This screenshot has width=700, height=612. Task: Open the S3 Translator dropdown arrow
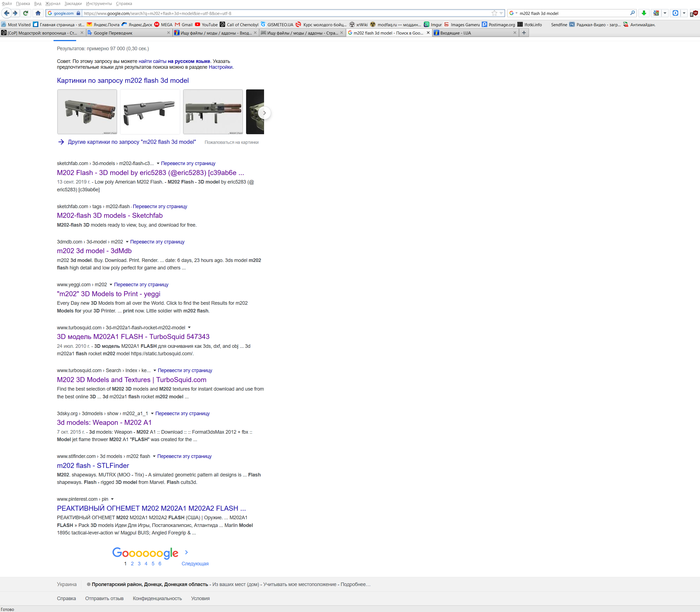pyautogui.click(x=665, y=13)
